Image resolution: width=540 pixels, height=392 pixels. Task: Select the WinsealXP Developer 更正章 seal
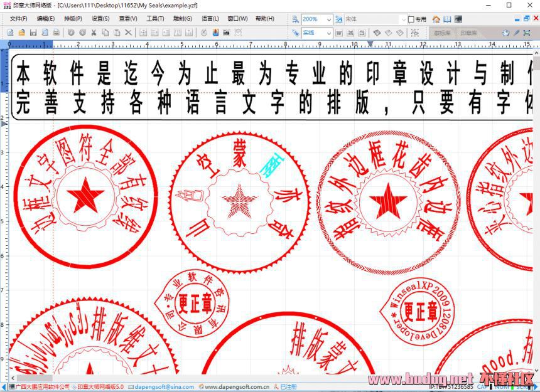pyautogui.click(x=418, y=312)
